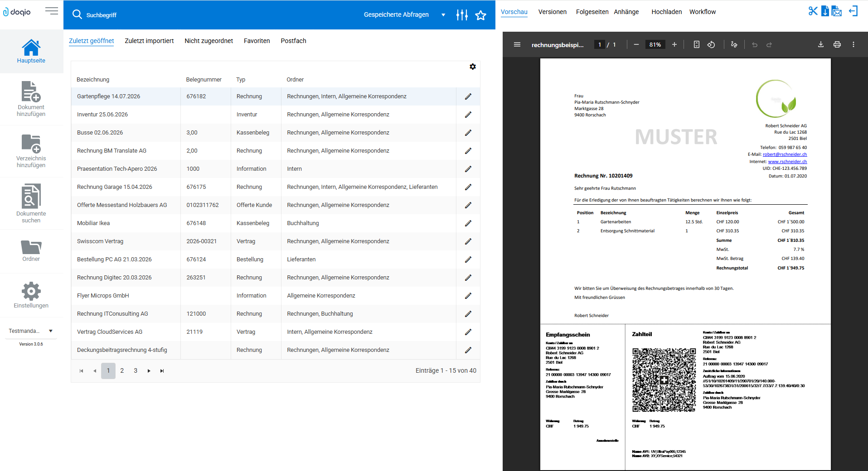This screenshot has width=868, height=471.
Task: Go to page 2 of entries
Action: 122,370
